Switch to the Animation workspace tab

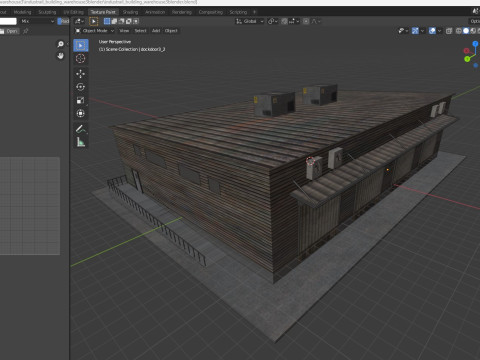(x=155, y=12)
